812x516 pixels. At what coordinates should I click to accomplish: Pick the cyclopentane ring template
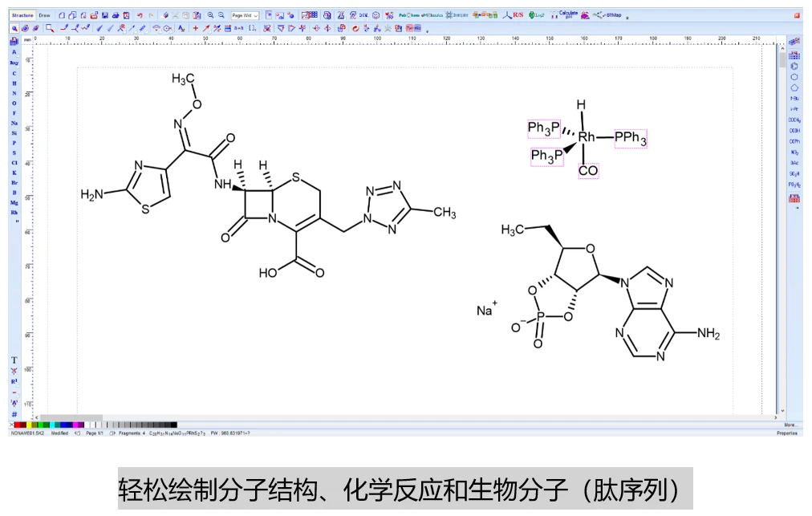pos(794,87)
